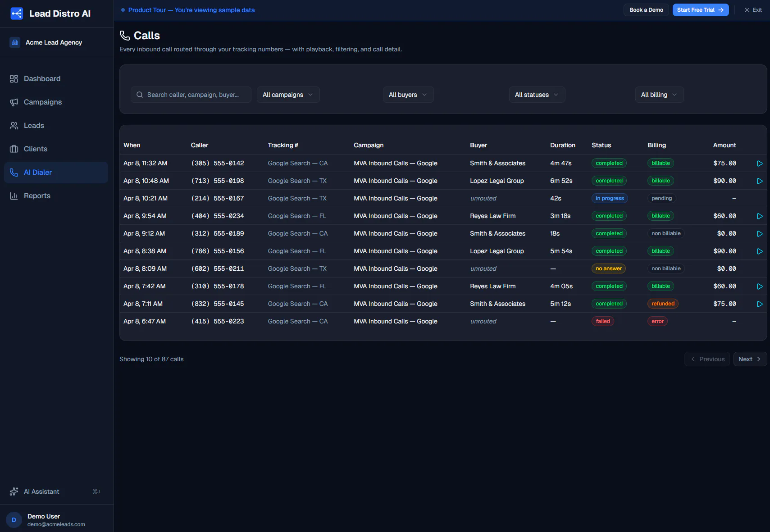
Task: Open the Campaigns section
Action: click(x=56, y=102)
